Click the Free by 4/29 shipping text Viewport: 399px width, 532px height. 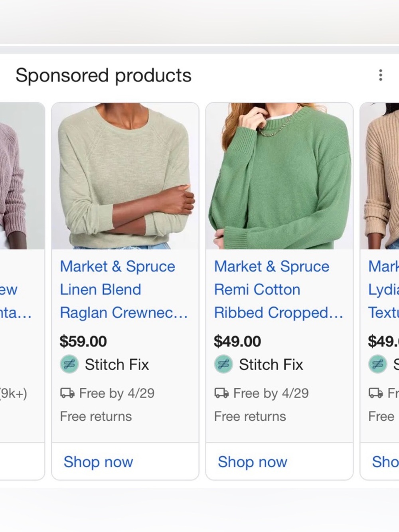(x=115, y=393)
